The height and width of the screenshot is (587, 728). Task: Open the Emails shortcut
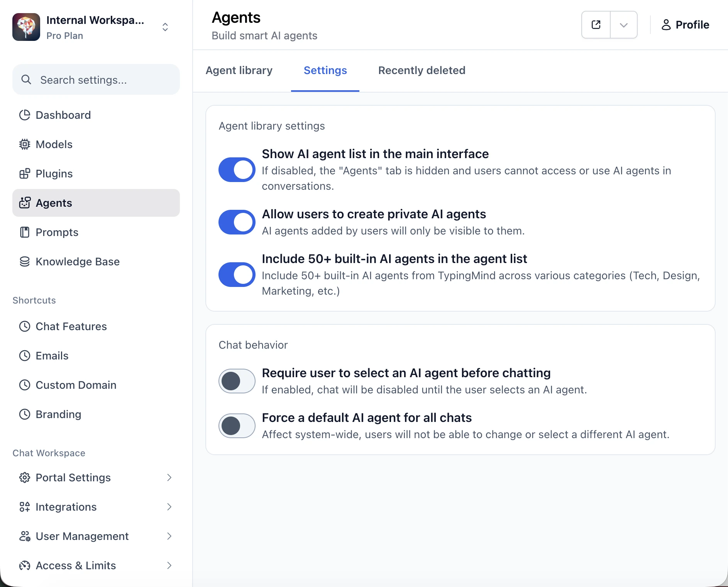click(96, 356)
